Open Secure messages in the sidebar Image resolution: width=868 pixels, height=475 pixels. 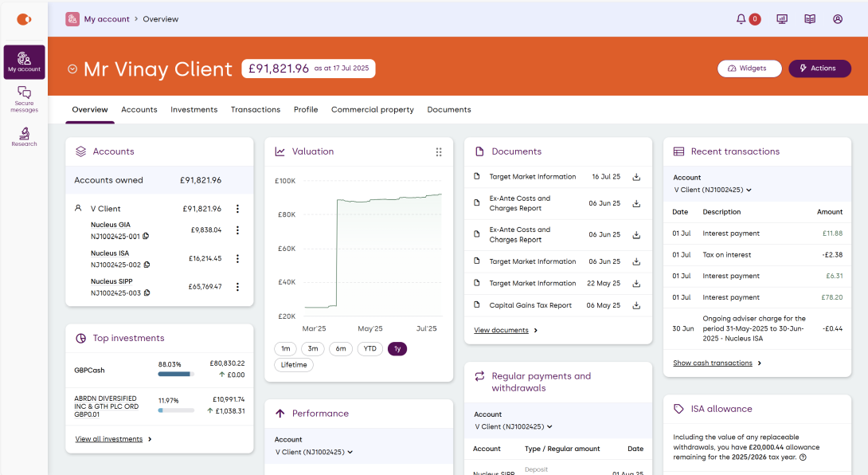click(x=24, y=100)
